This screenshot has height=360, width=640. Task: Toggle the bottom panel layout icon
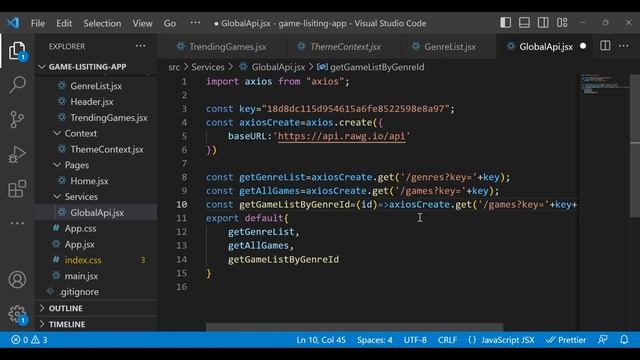point(524,23)
